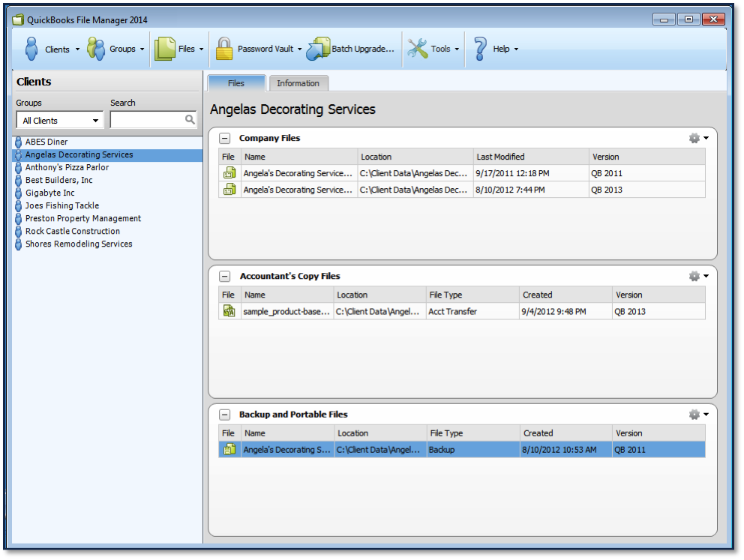Viewport: 744px width, 560px height.
Task: Collapse the Company Files section
Action: coord(224,138)
